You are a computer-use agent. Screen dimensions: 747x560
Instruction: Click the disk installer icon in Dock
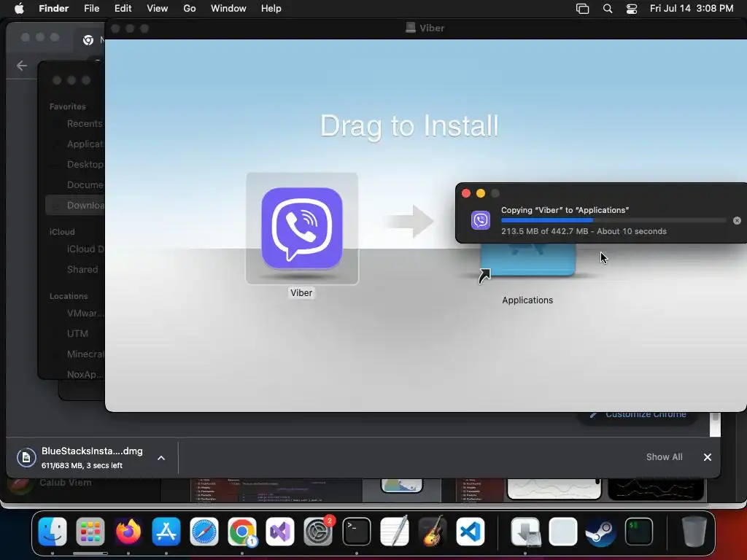pos(525,532)
